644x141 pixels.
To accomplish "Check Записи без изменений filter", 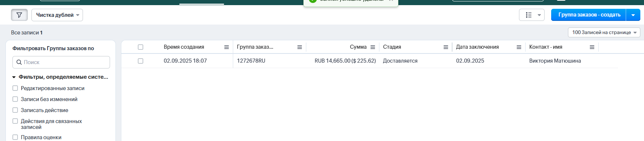I will 15,99.
